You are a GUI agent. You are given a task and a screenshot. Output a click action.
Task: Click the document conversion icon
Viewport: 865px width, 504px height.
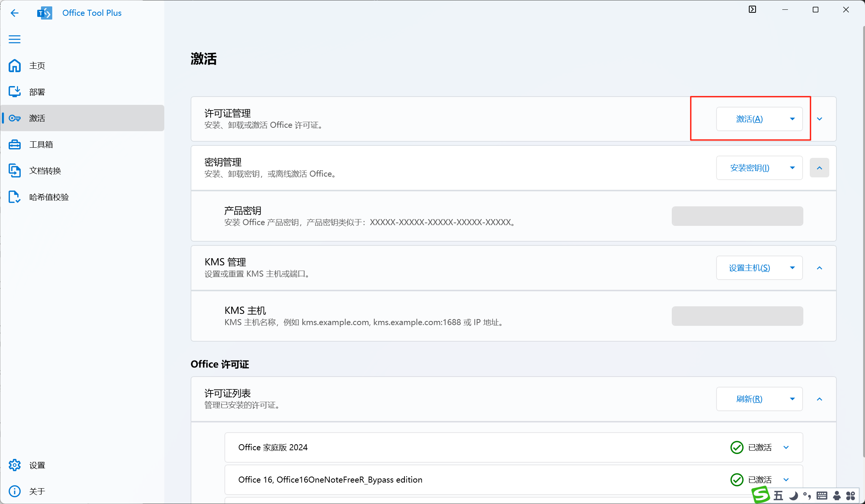(14, 171)
